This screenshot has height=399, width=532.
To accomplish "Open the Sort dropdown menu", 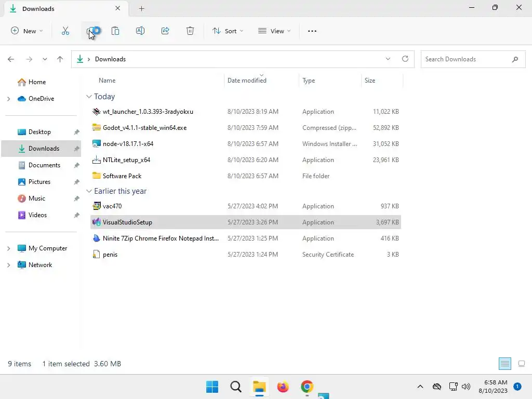I will pos(228,31).
